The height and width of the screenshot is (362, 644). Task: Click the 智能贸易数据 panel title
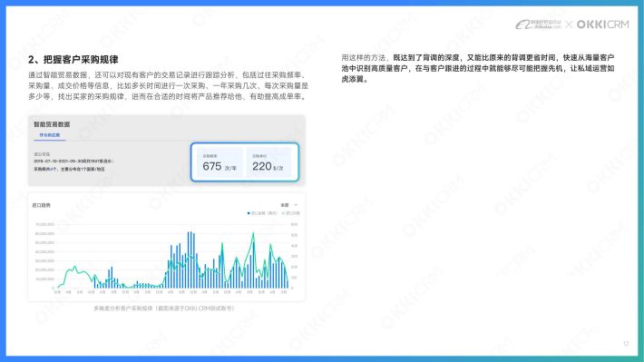coord(52,124)
